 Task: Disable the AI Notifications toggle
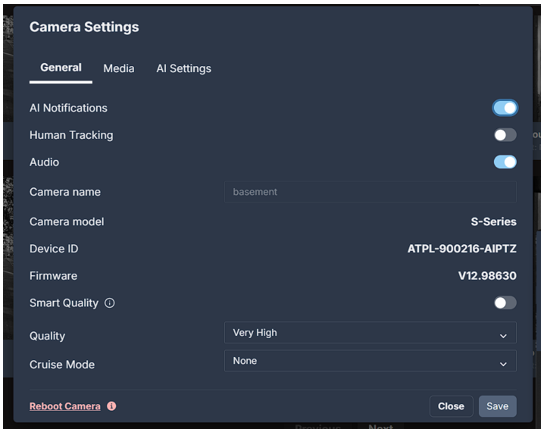[x=505, y=108]
